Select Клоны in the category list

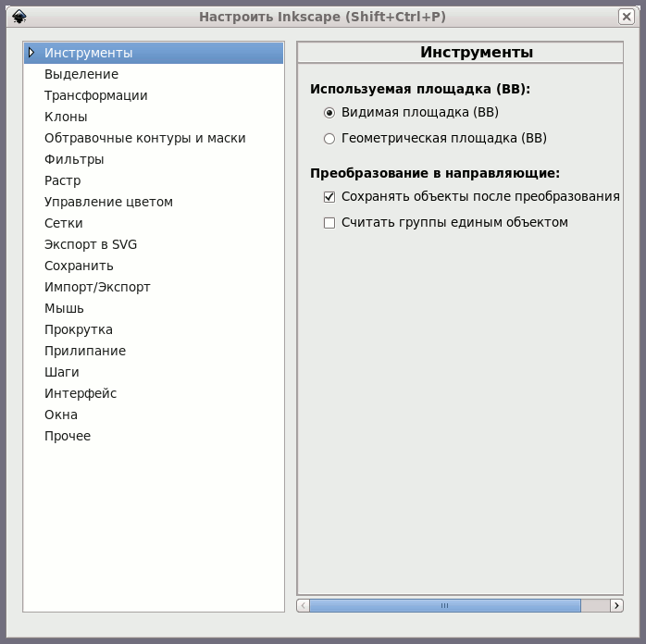(66, 117)
